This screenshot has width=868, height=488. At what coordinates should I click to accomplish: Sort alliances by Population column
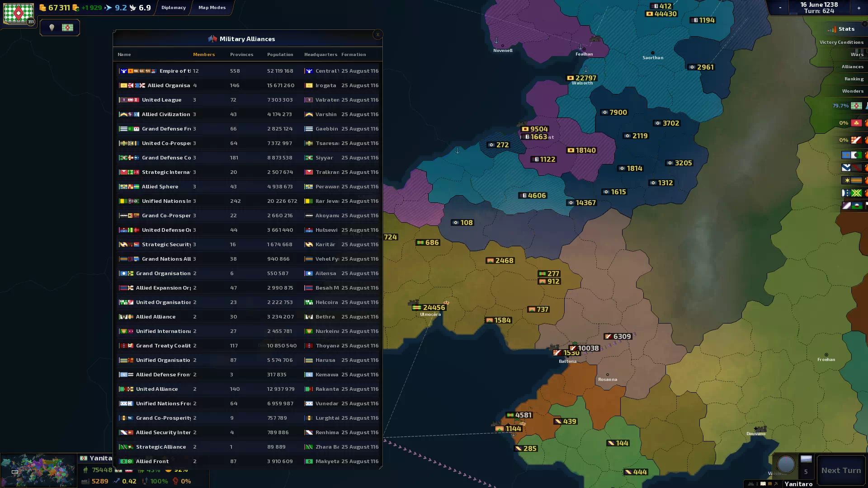[280, 55]
